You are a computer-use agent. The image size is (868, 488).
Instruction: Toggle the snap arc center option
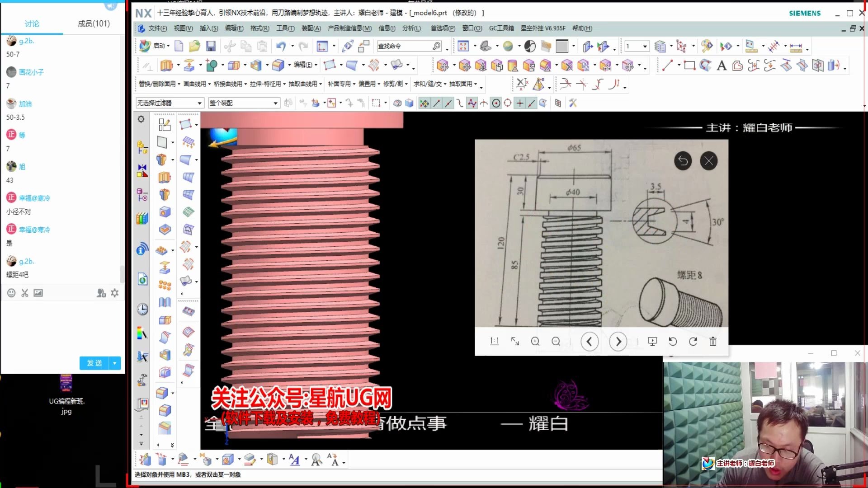pos(496,103)
